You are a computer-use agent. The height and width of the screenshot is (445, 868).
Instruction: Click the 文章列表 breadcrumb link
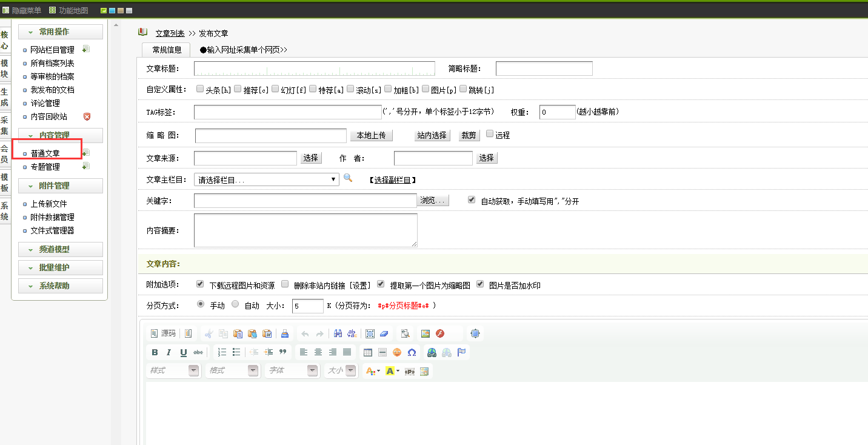coord(170,33)
